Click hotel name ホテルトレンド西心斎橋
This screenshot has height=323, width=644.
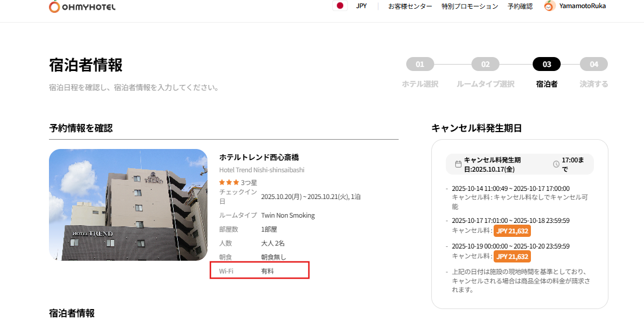coord(259,157)
